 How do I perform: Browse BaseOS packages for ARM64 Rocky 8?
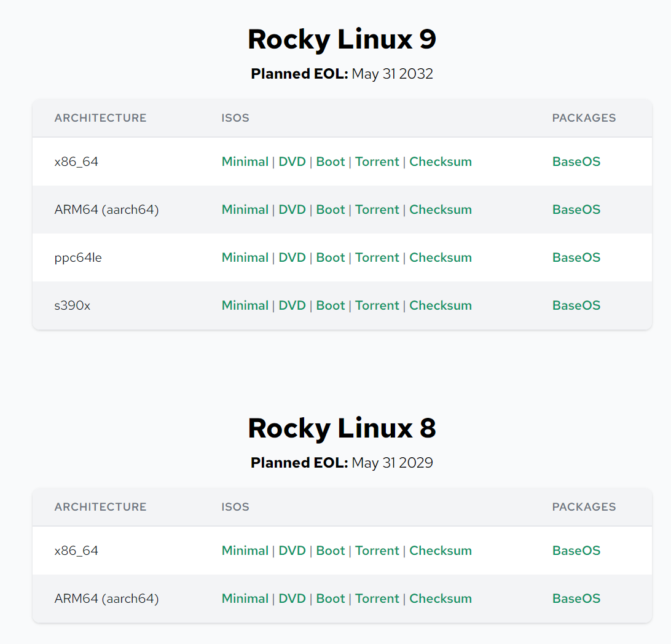[x=576, y=598]
